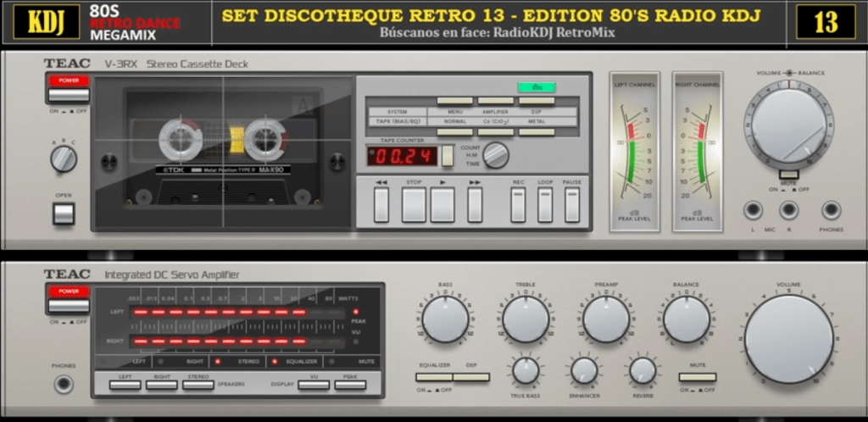Toggle the cassette deck POWER switch

coord(69,95)
